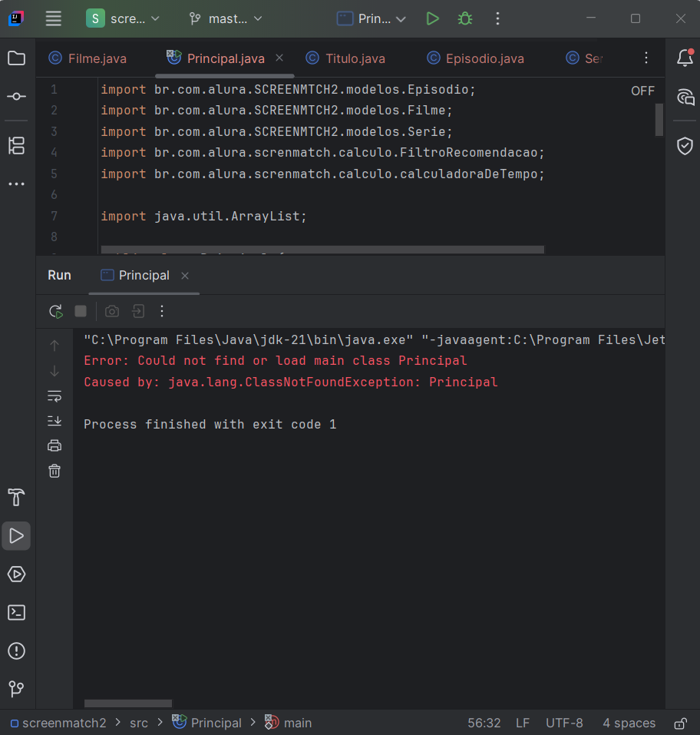This screenshot has height=735, width=700.
Task: Open more actions in the title bar
Action: coord(497,18)
